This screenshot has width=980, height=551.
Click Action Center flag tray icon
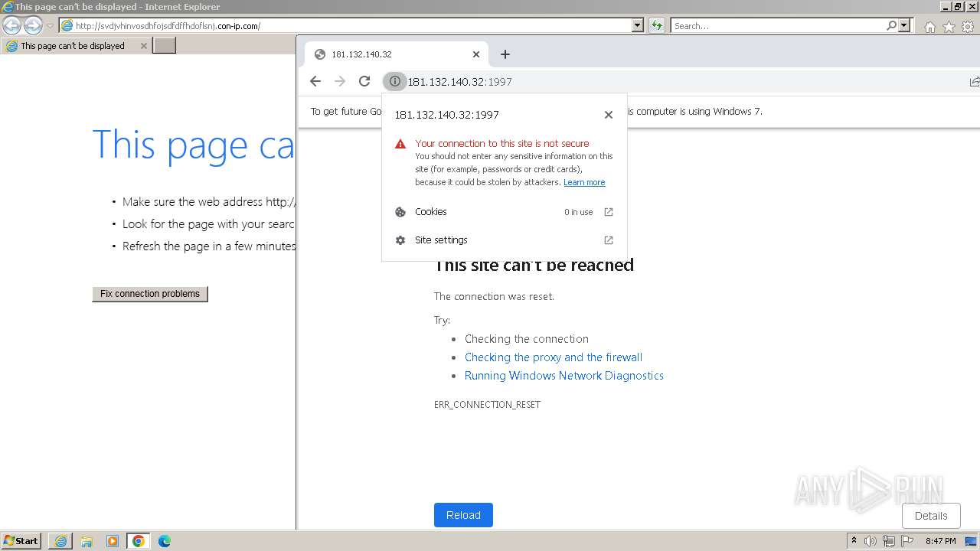pos(907,541)
